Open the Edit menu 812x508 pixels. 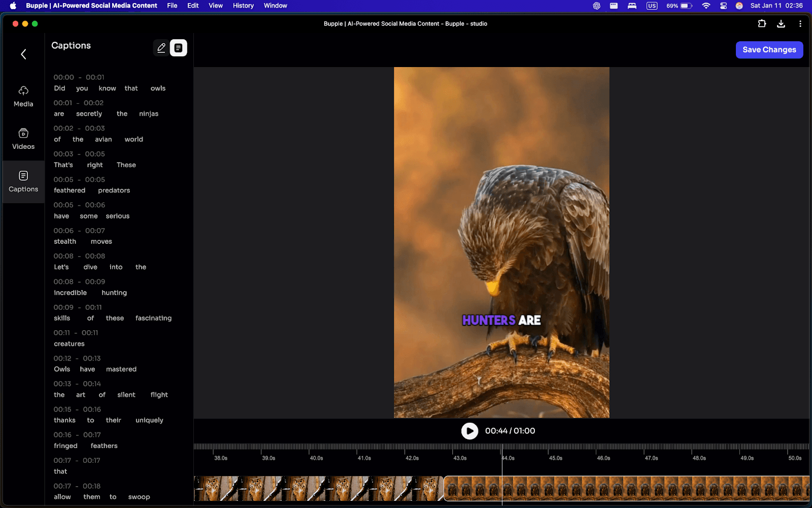point(193,6)
